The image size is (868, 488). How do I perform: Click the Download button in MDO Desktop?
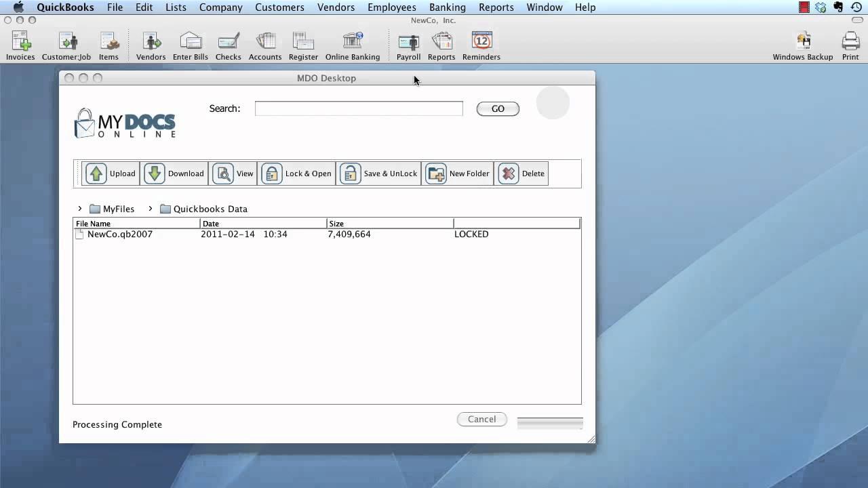coord(174,174)
